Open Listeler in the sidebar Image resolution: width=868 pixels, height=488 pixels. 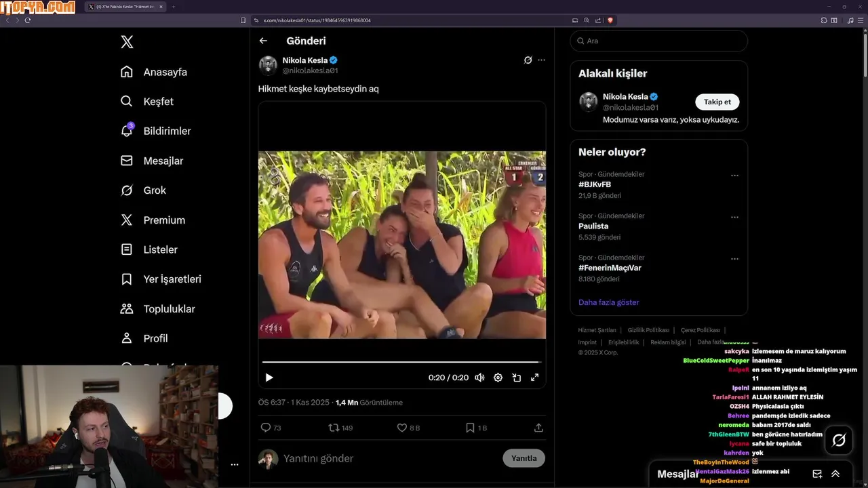[149, 249]
